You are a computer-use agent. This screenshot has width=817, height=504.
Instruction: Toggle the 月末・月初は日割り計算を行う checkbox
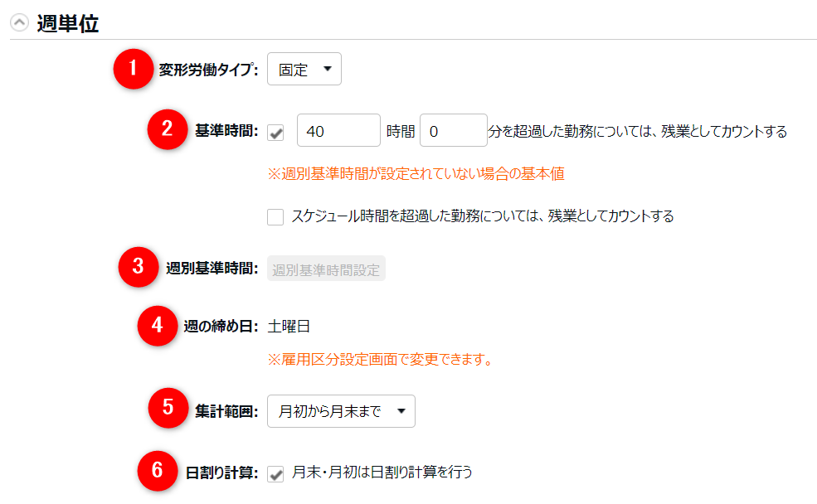(275, 472)
